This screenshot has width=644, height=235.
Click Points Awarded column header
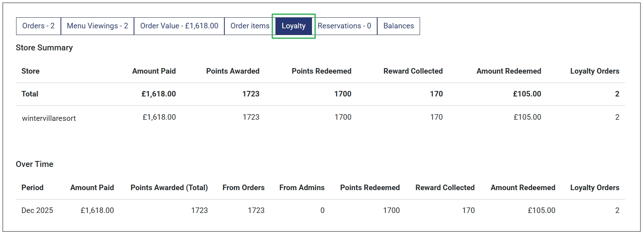[233, 71]
